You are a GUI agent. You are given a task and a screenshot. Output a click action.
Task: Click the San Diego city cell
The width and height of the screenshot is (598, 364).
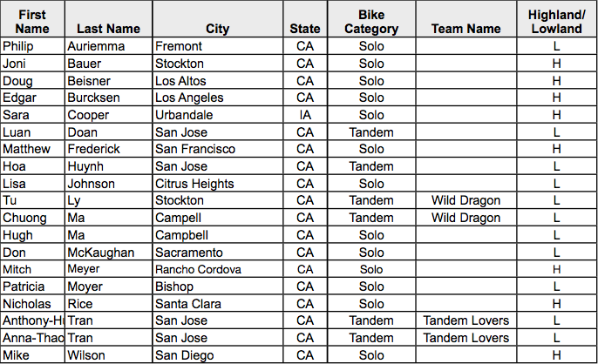217,355
